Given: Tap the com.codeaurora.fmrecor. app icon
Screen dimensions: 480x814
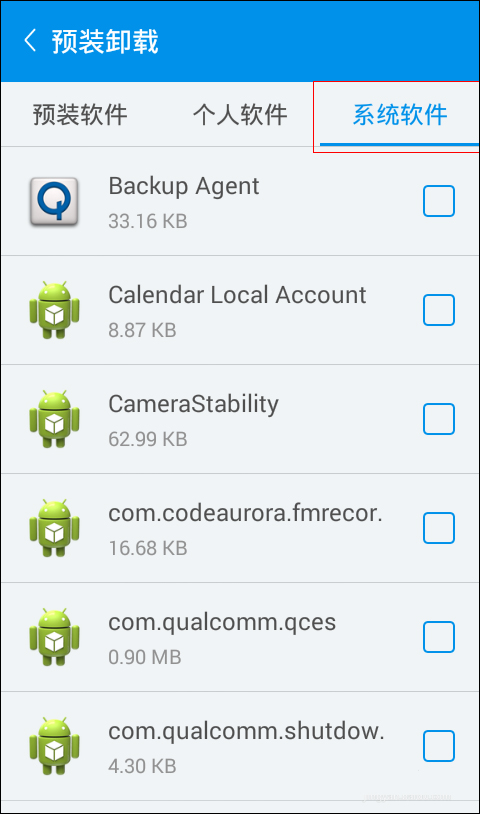Looking at the screenshot, I should [54, 528].
